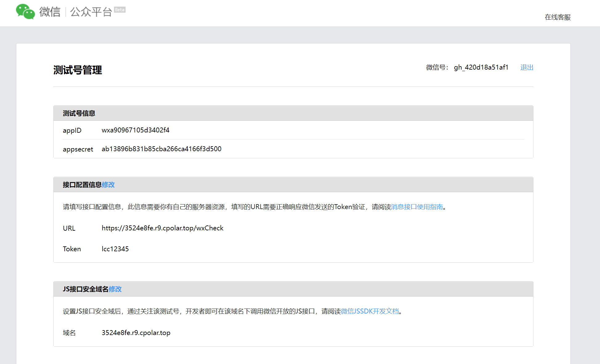Open 在线客服 online support

557,17
